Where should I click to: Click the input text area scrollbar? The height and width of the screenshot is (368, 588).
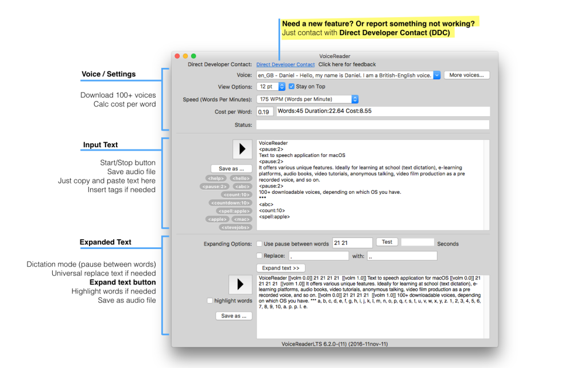click(x=487, y=185)
